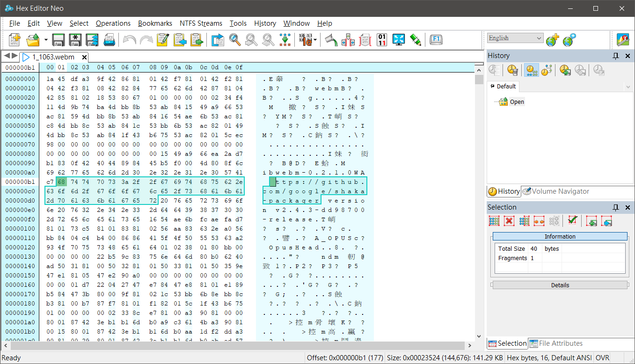Pin the History panel
Screen dimensions: 635x364
click(x=616, y=56)
